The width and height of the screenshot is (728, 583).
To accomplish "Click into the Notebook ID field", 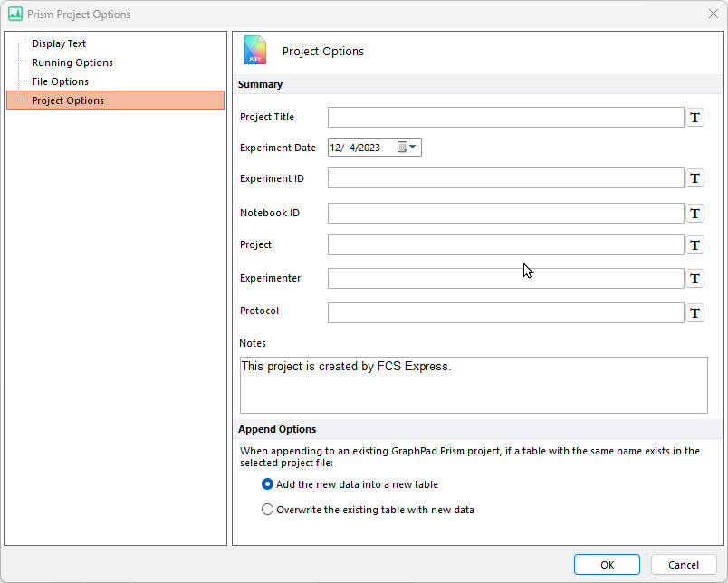I will tap(505, 214).
